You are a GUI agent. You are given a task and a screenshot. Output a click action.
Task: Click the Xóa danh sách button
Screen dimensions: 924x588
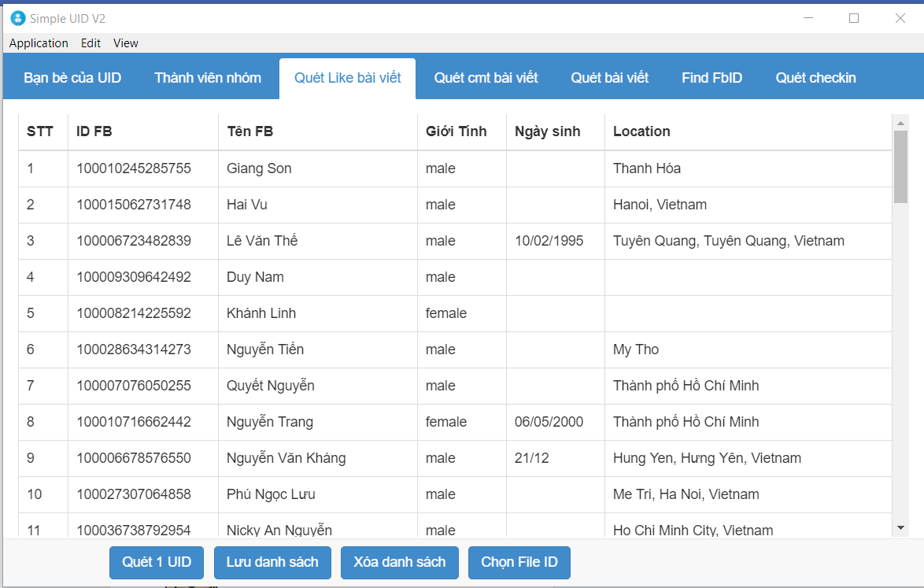tap(400, 563)
